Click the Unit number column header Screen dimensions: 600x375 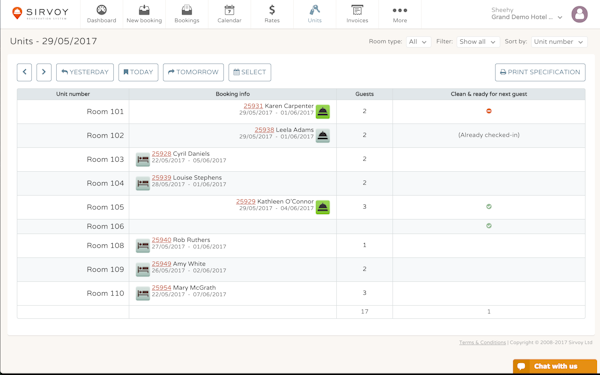pyautogui.click(x=73, y=94)
